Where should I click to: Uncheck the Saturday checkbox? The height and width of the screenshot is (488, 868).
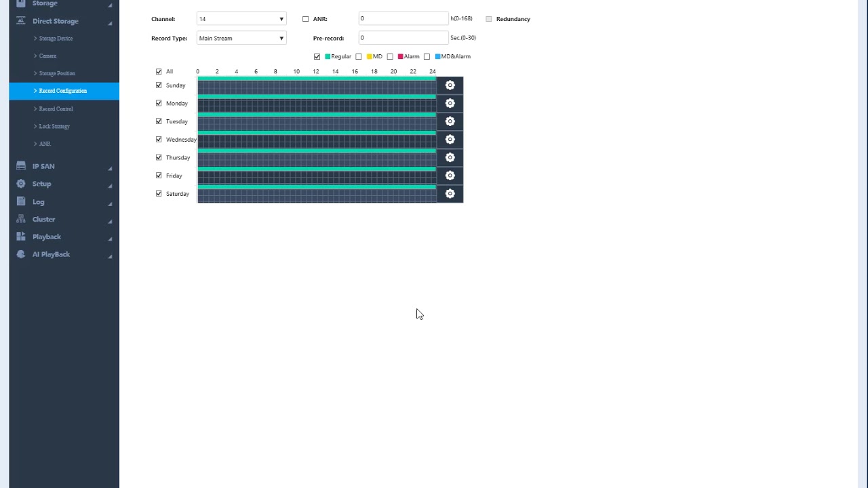(x=159, y=194)
